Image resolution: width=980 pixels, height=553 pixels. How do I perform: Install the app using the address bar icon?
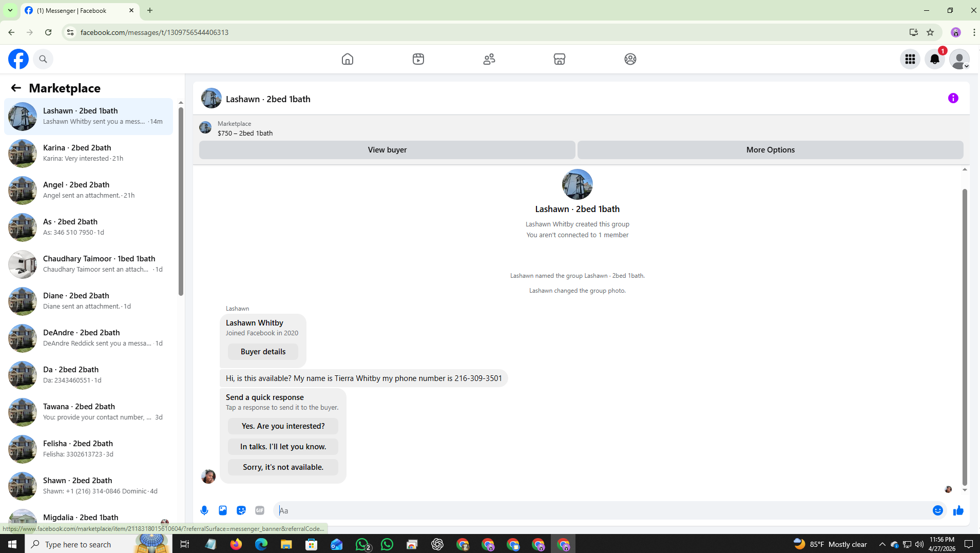[x=914, y=32]
